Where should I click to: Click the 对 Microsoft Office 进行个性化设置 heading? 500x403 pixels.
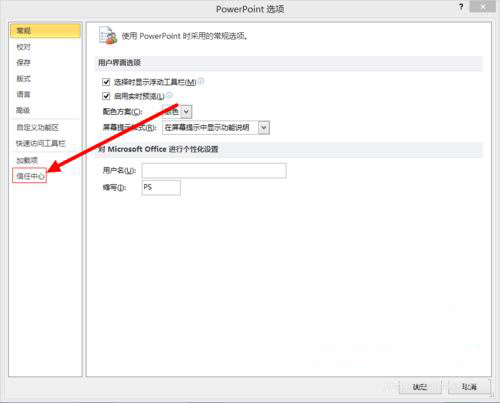tap(158, 149)
